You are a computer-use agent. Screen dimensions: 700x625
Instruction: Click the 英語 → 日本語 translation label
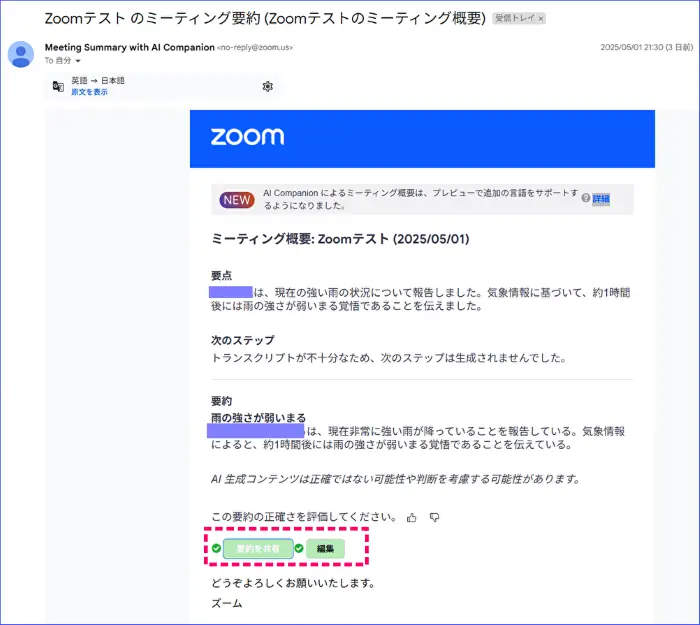coord(98,80)
